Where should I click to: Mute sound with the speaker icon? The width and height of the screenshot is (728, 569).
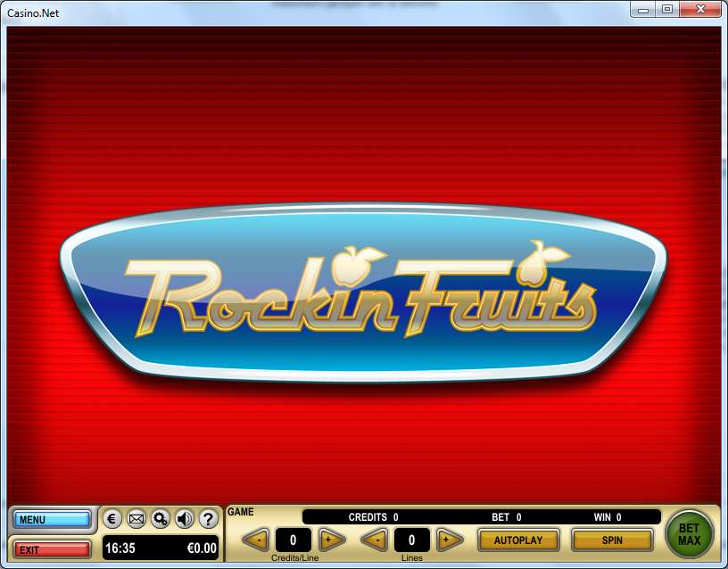pyautogui.click(x=185, y=518)
